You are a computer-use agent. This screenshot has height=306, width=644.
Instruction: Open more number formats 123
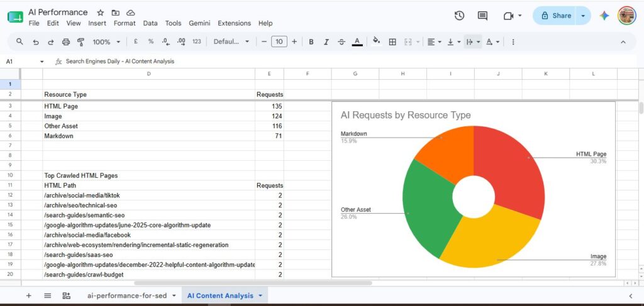pyautogui.click(x=197, y=41)
